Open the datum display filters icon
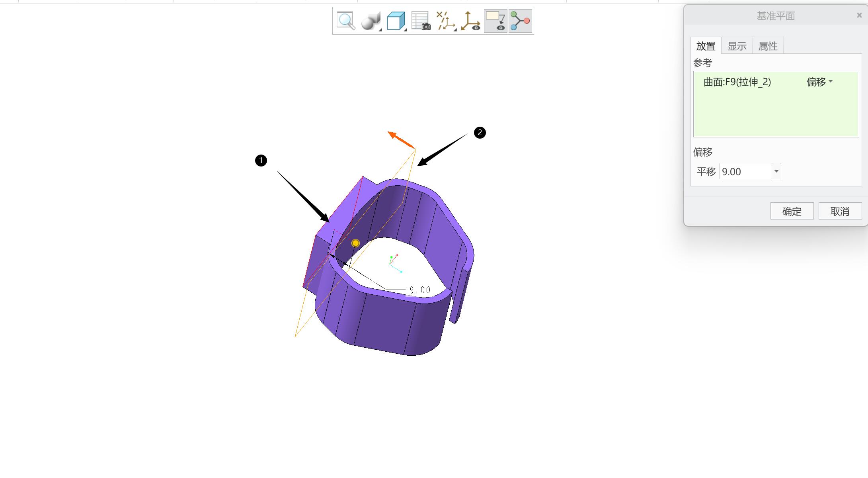Image resolution: width=868 pixels, height=478 pixels. coord(446,21)
